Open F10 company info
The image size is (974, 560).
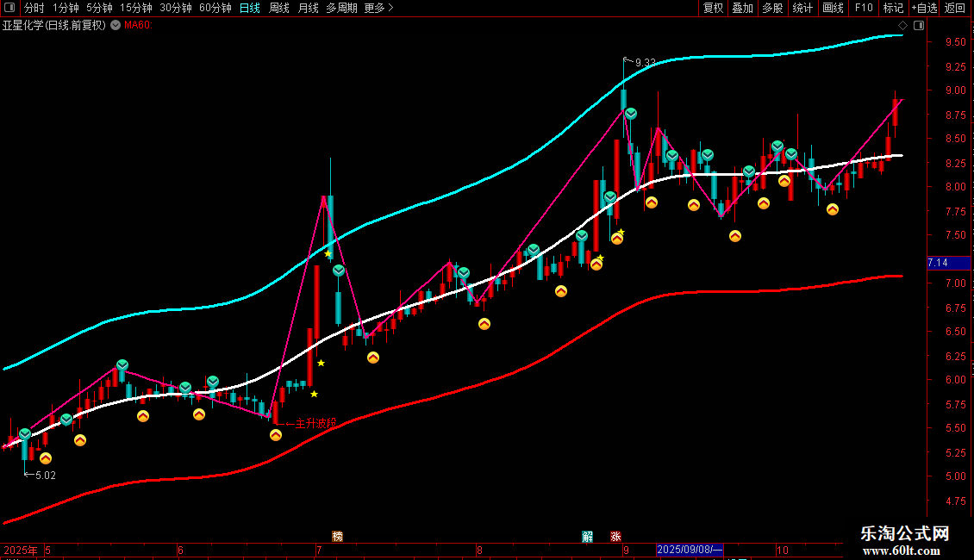click(x=864, y=8)
